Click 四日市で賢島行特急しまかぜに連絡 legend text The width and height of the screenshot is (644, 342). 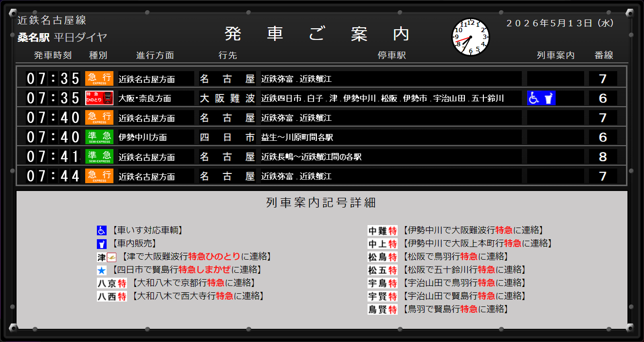[187, 270]
